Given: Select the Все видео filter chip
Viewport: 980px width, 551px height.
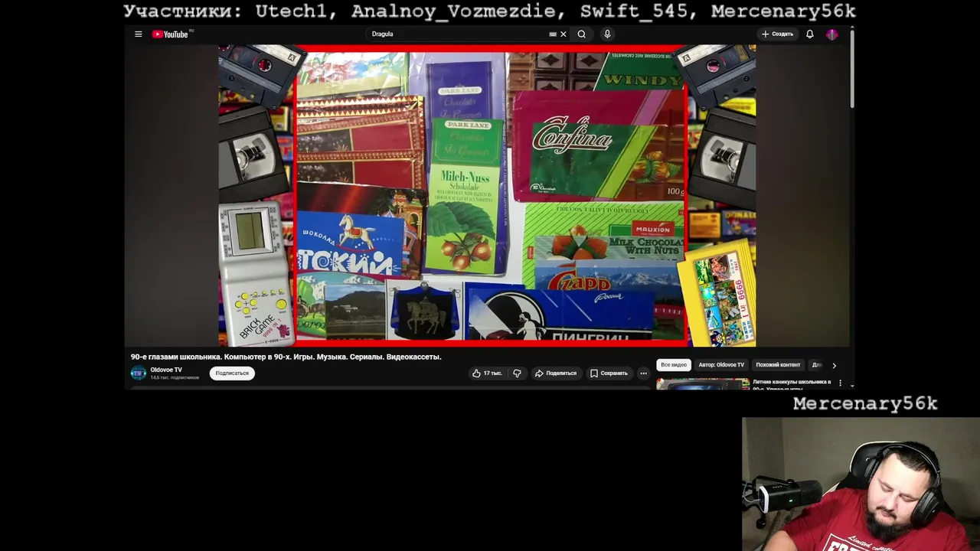Looking at the screenshot, I should (674, 365).
